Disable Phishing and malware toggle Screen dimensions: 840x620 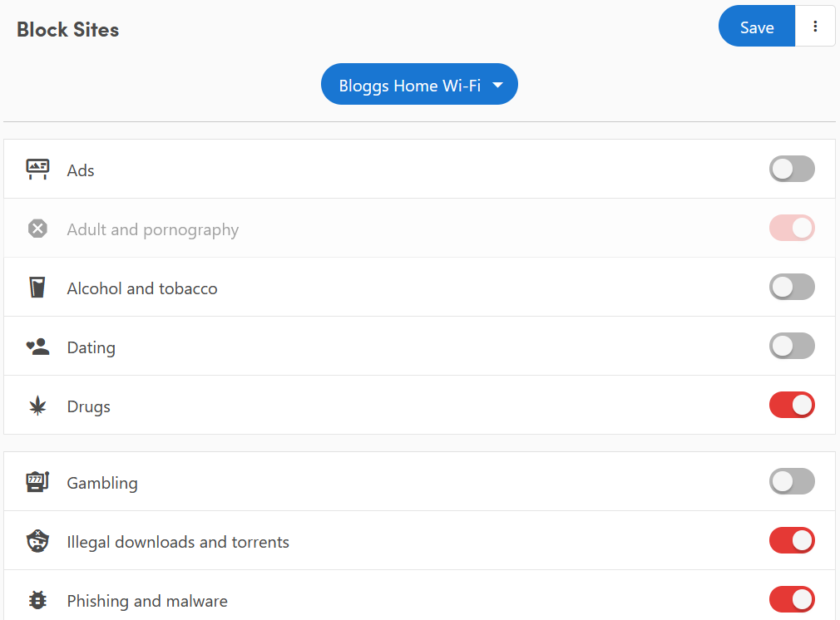(792, 599)
